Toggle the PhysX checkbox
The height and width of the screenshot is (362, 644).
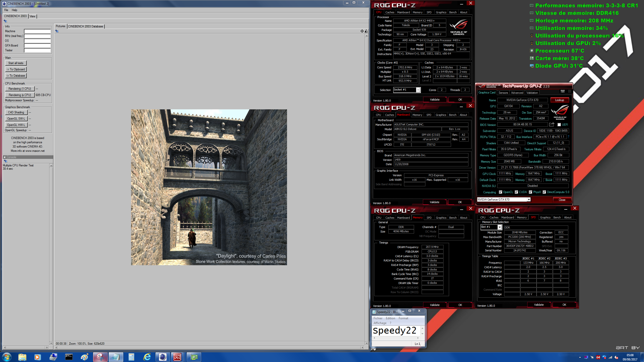point(531,192)
